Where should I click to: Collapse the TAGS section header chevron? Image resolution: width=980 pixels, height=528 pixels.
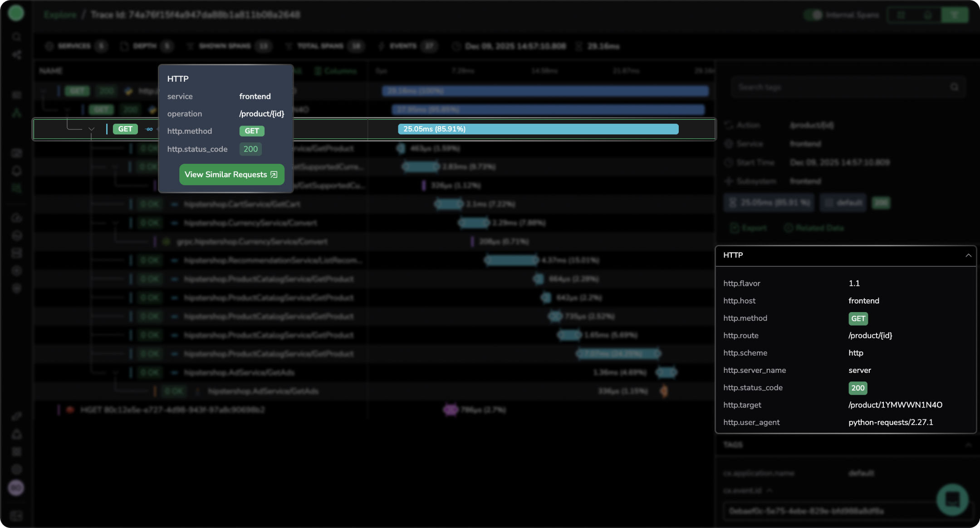tap(968, 445)
